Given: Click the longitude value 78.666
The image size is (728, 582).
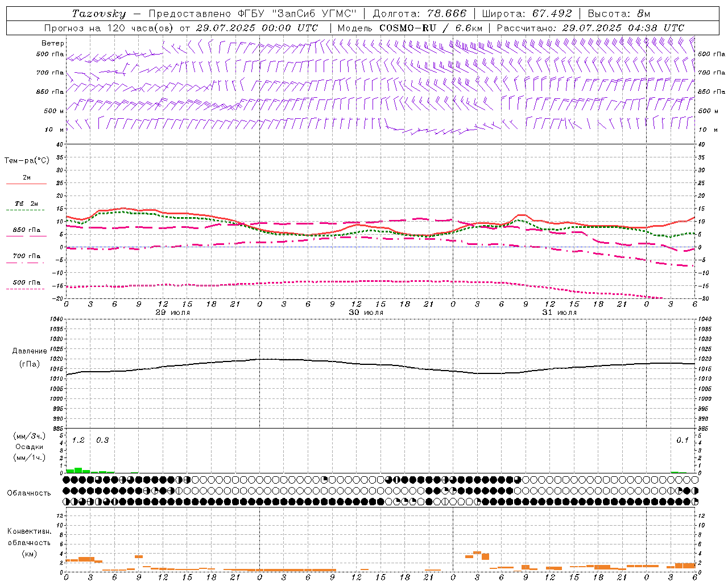Looking at the screenshot, I should click(x=447, y=14).
